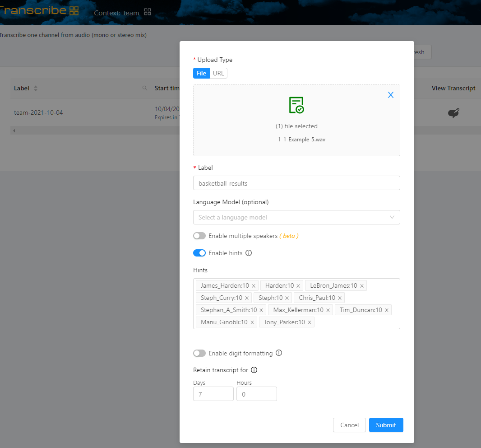Enable the multiple speakers beta toggle
The width and height of the screenshot is (481, 448).
199,236
